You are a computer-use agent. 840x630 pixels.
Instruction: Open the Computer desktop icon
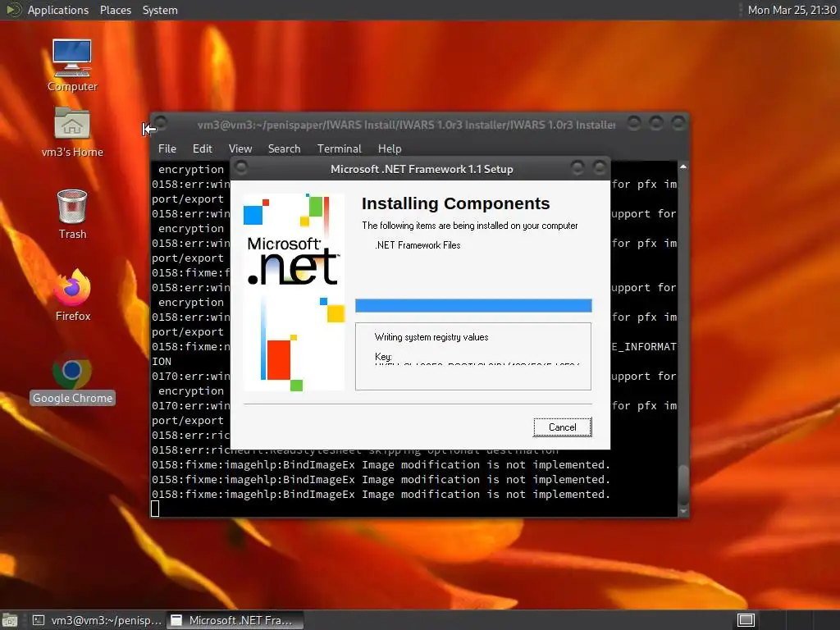click(x=72, y=66)
